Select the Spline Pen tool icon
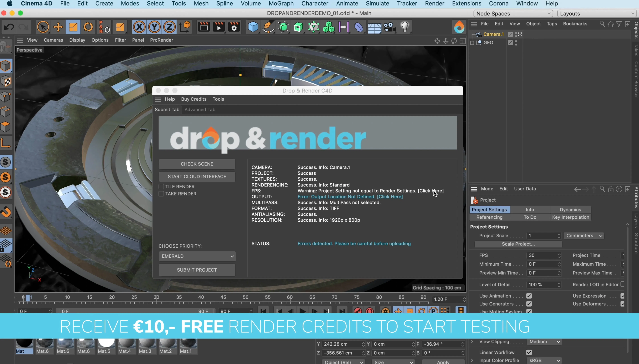 268,27
